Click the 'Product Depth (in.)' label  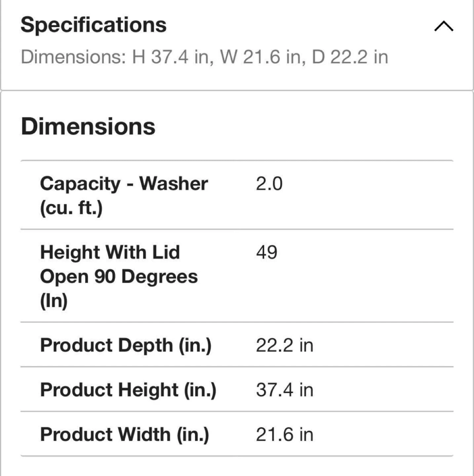126,345
